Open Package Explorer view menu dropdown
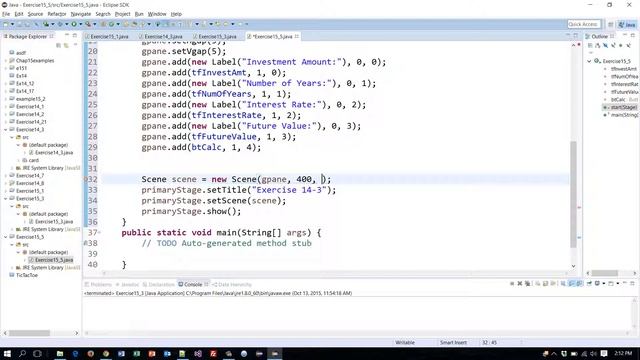The image size is (640, 360). [76, 45]
